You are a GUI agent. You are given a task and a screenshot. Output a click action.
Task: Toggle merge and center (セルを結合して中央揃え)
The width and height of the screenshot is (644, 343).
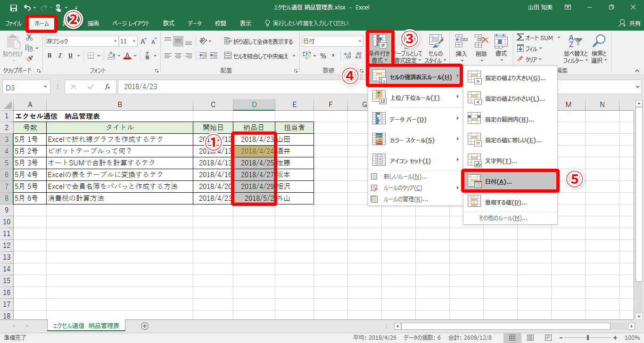click(x=257, y=56)
